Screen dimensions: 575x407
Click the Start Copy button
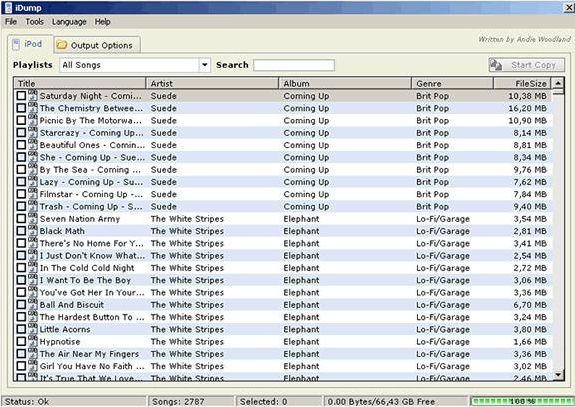coord(526,65)
